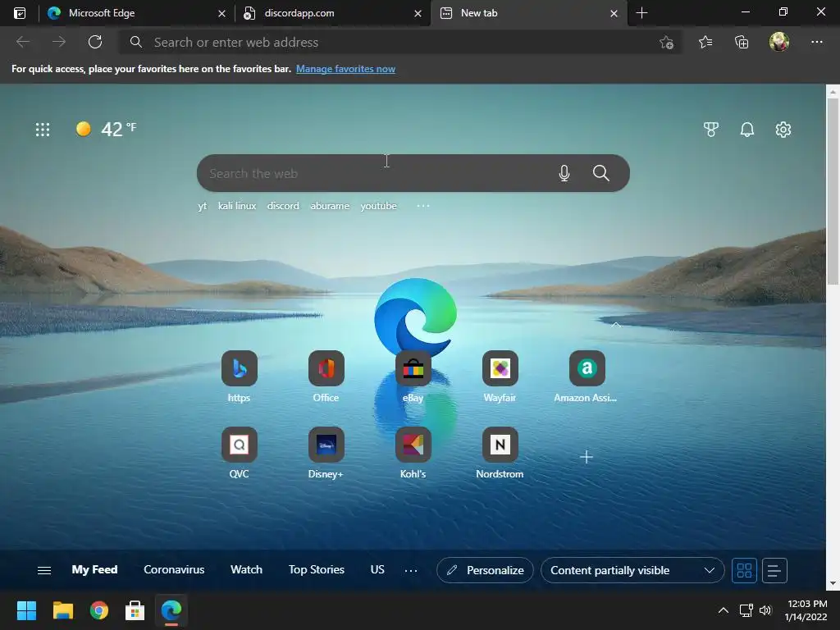The width and height of the screenshot is (840, 630).
Task: Select the My Feed tab
Action: pyautogui.click(x=94, y=569)
